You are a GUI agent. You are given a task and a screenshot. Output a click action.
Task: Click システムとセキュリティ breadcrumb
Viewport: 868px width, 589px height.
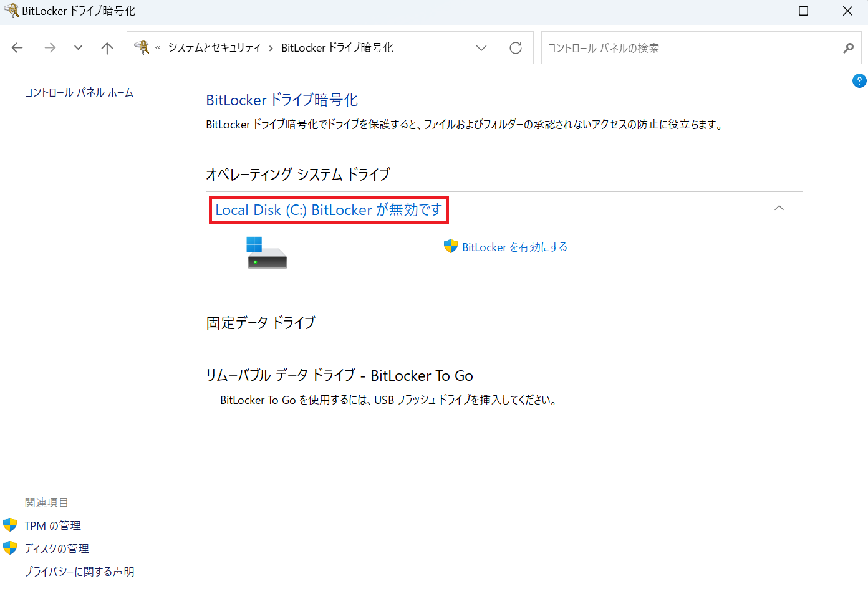215,48
